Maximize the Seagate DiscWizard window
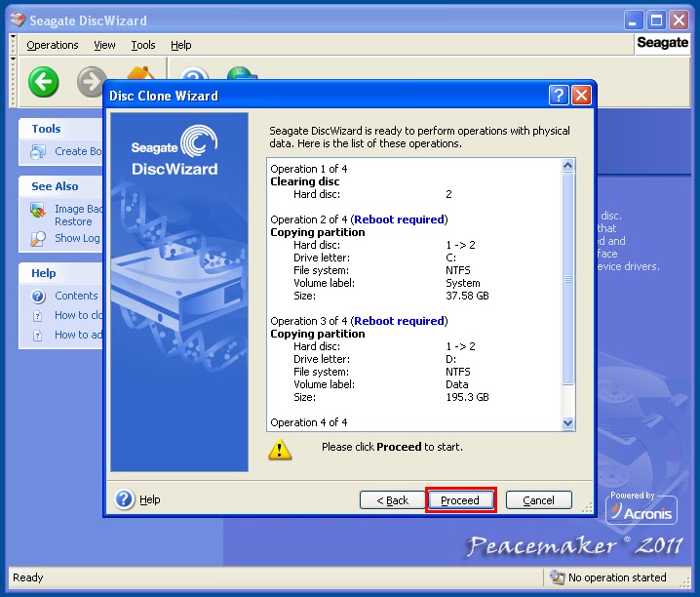 (x=656, y=20)
